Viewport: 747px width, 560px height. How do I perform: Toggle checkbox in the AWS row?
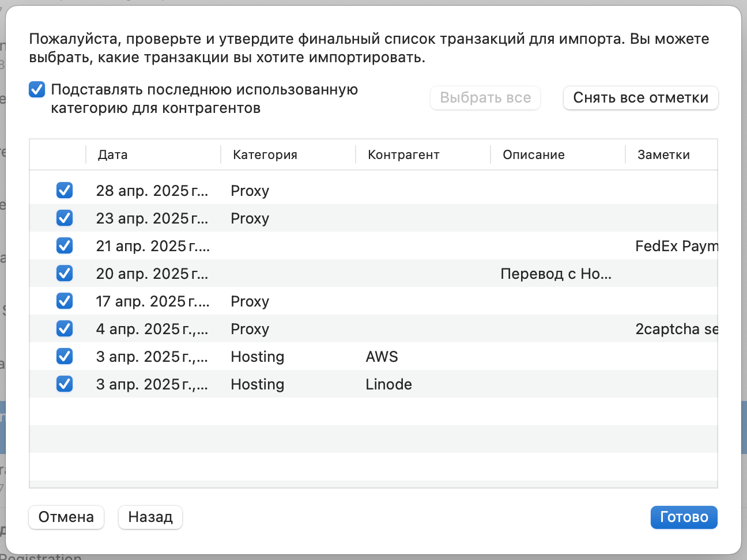pos(65,356)
